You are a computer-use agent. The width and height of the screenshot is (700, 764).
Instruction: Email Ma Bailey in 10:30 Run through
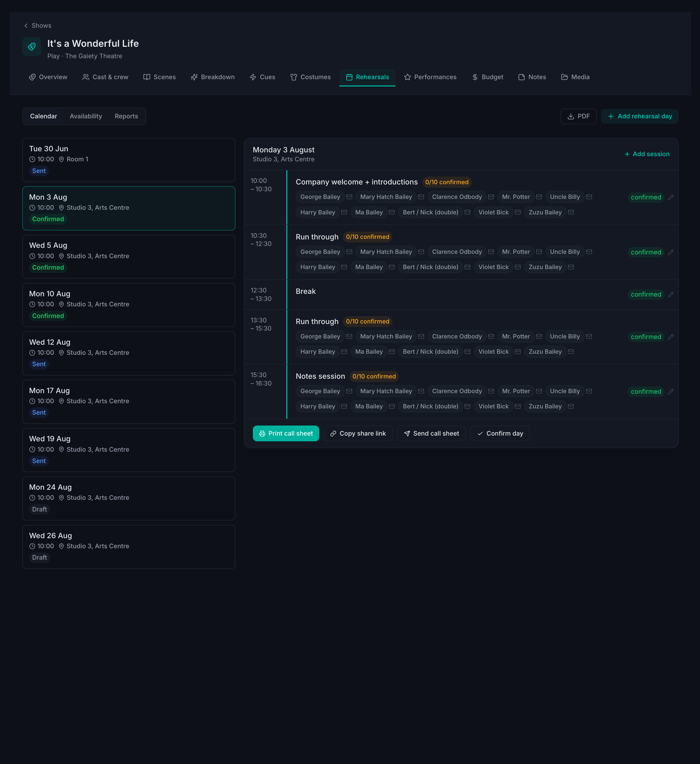coord(392,267)
